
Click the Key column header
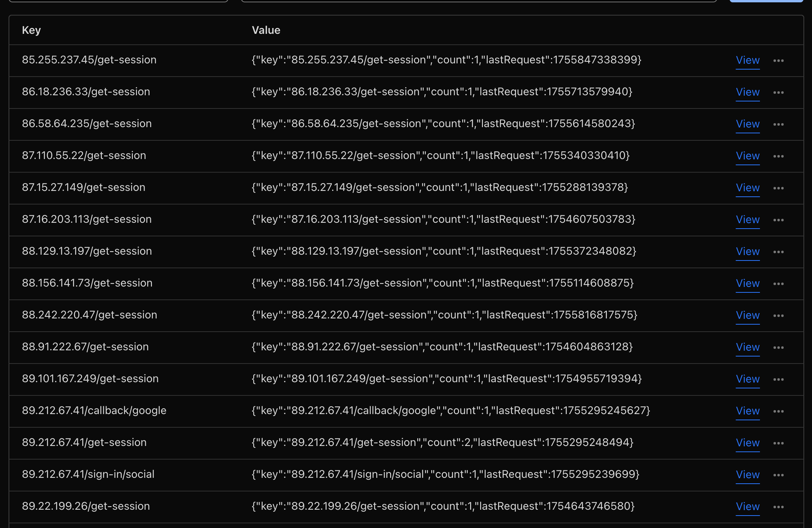(x=31, y=30)
